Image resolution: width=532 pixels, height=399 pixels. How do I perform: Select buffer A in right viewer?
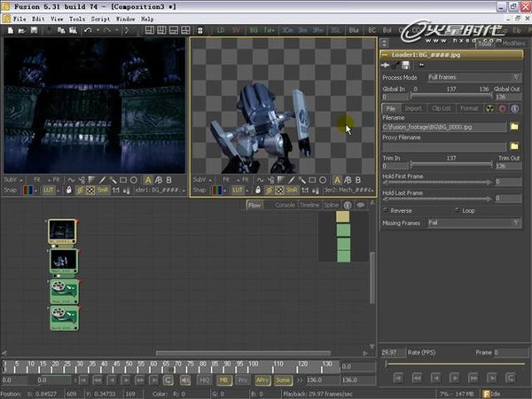(337, 180)
